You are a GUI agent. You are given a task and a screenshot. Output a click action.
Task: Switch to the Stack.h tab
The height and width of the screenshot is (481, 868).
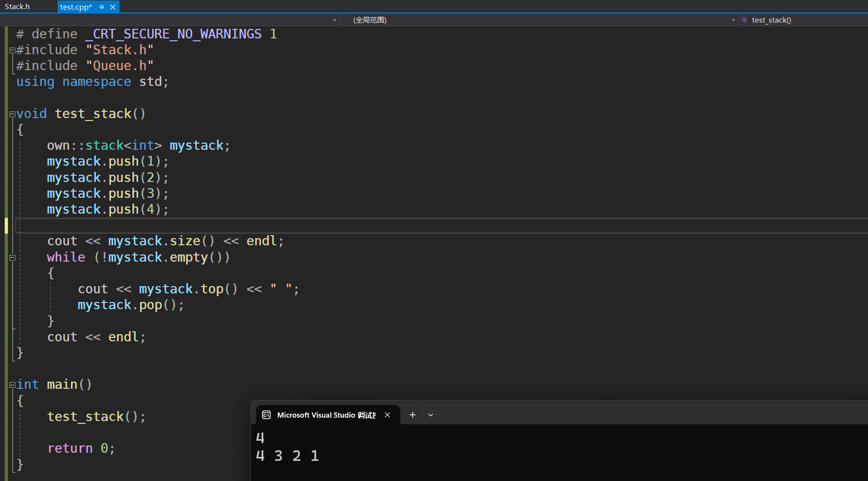pyautogui.click(x=17, y=7)
